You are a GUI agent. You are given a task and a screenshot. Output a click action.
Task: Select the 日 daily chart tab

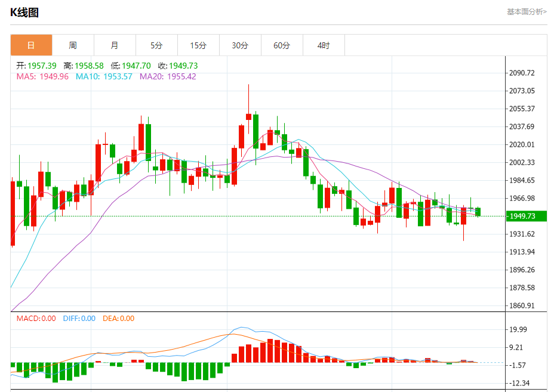(32, 45)
